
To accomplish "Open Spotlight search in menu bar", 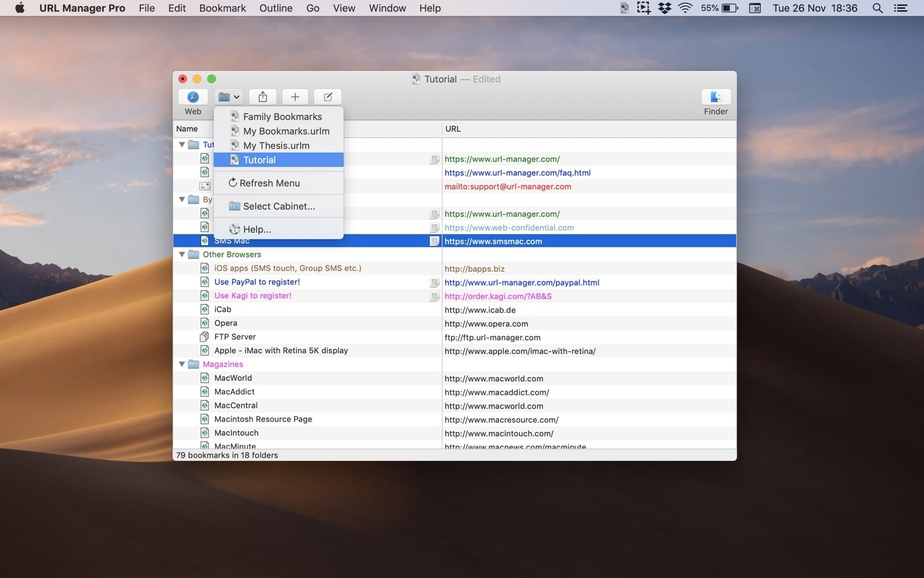I will pyautogui.click(x=877, y=8).
